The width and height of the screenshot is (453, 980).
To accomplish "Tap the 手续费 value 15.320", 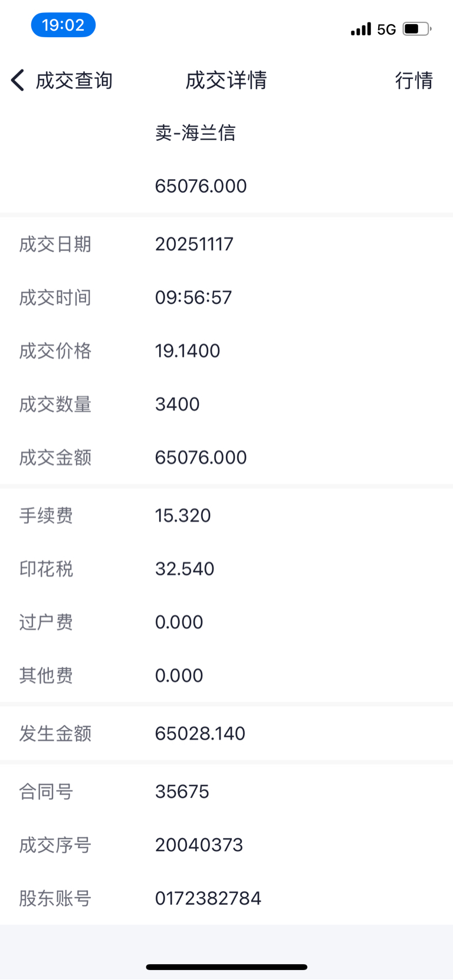I will (183, 516).
